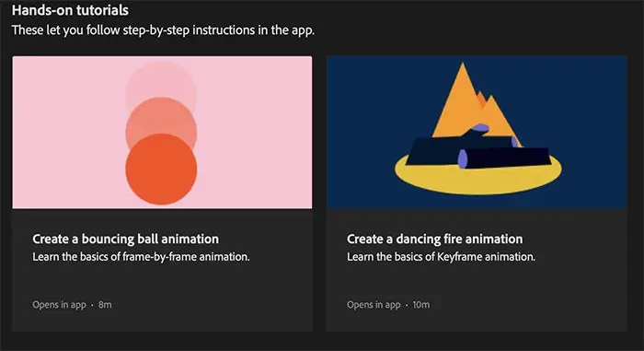Select 'Learn the basics of frame-by-frame animation.' text

141,257
